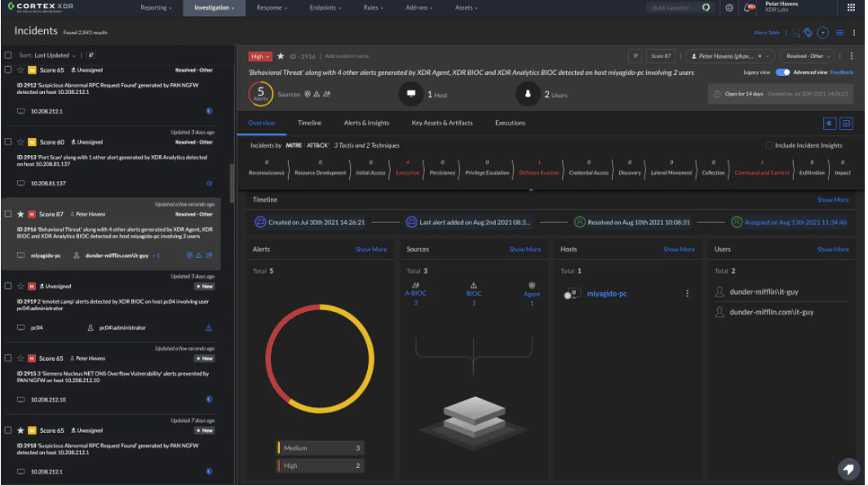The image size is (868, 485).
Task: Tick the select-all incidents checkbox
Action: click(8, 56)
